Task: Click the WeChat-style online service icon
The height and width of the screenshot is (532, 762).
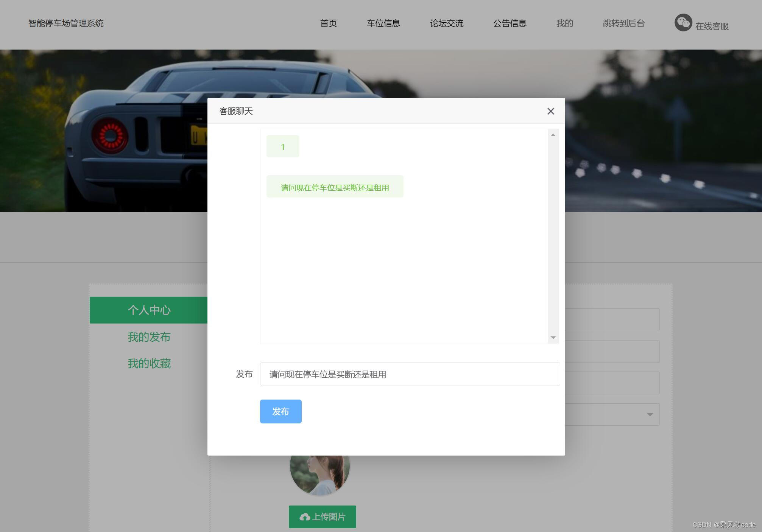Action: [x=683, y=23]
